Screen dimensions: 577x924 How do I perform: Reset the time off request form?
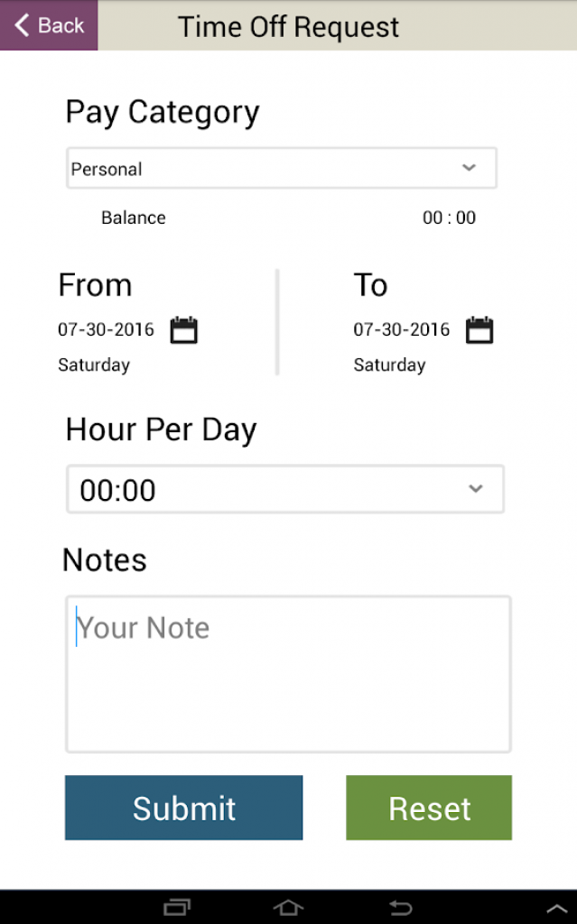(428, 808)
